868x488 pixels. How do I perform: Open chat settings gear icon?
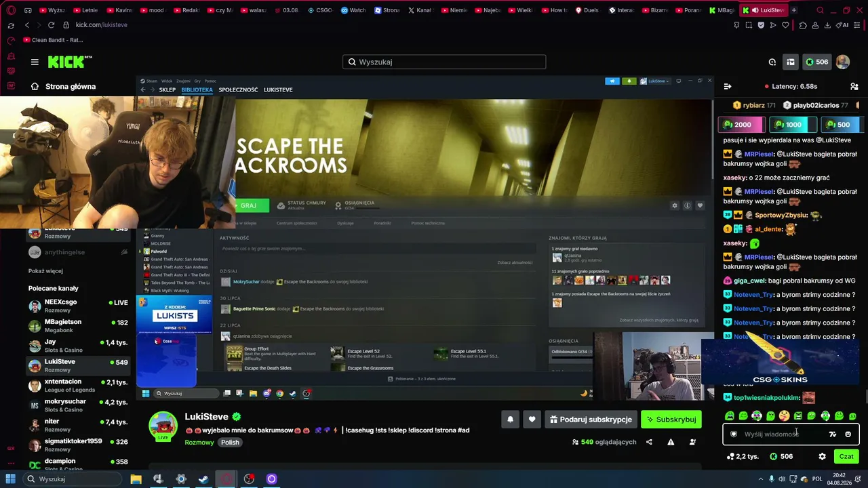(822, 456)
